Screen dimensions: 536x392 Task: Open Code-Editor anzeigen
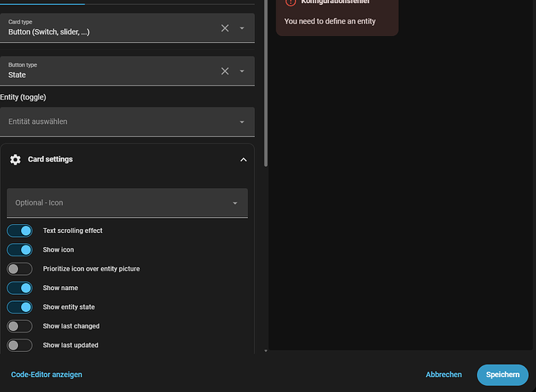click(46, 375)
